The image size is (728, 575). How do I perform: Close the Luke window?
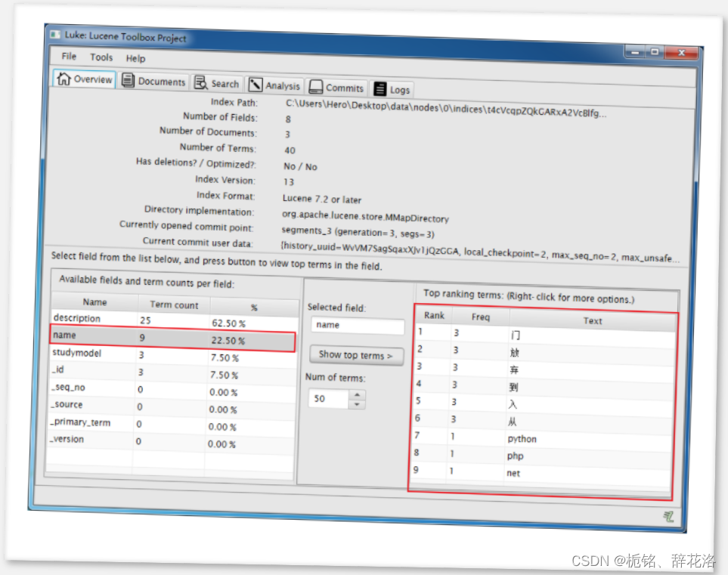coord(681,53)
